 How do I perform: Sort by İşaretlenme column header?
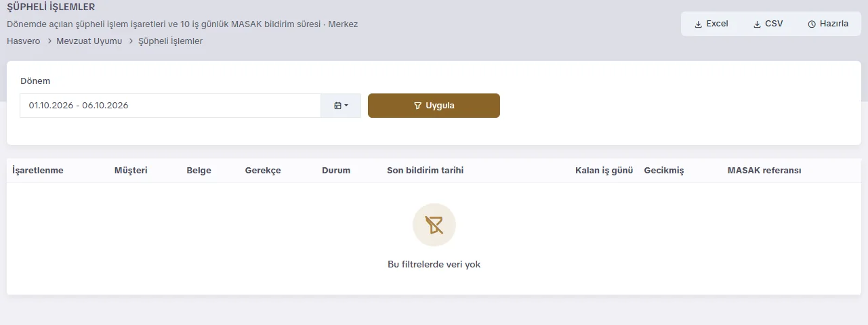click(x=38, y=171)
